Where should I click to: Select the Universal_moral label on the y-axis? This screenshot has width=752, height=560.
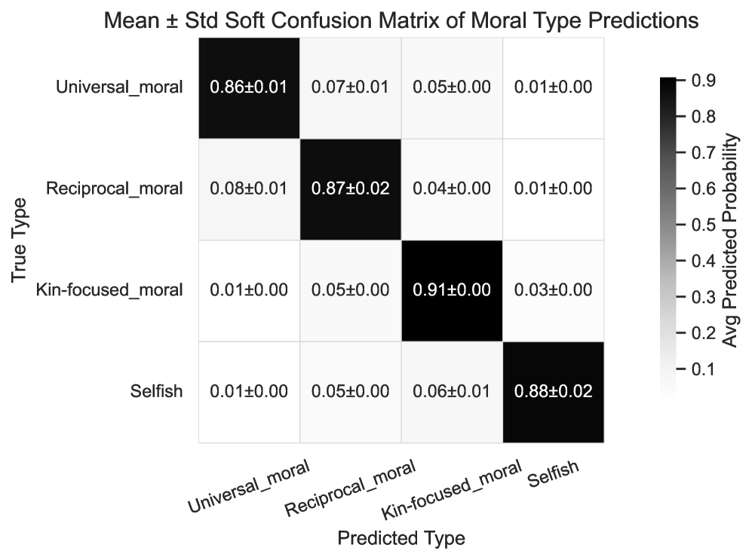click(x=119, y=87)
